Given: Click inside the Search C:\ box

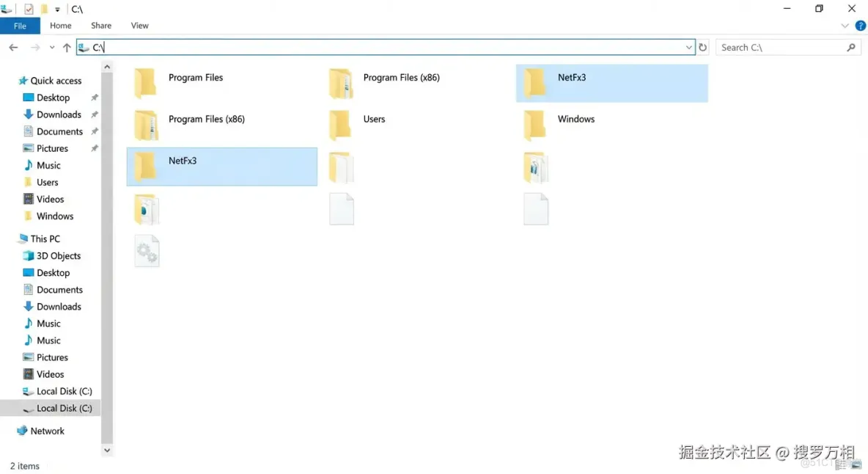Looking at the screenshot, I should (x=777, y=47).
